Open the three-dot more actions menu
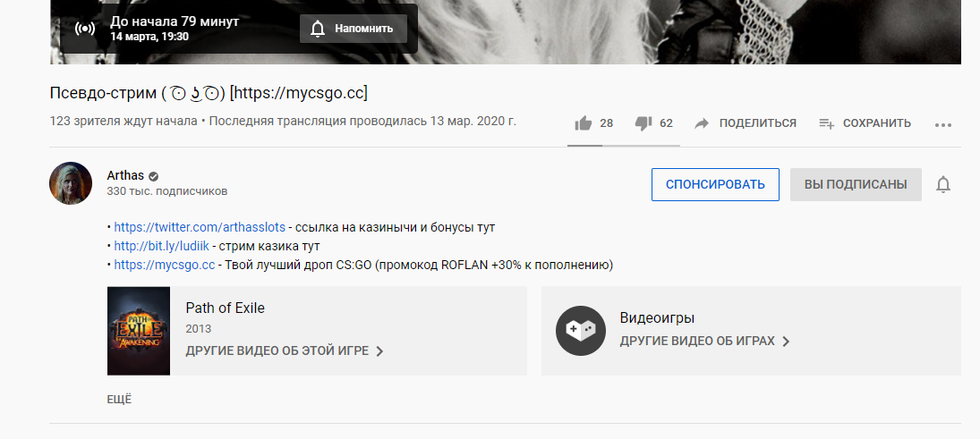980x439 pixels. (942, 124)
